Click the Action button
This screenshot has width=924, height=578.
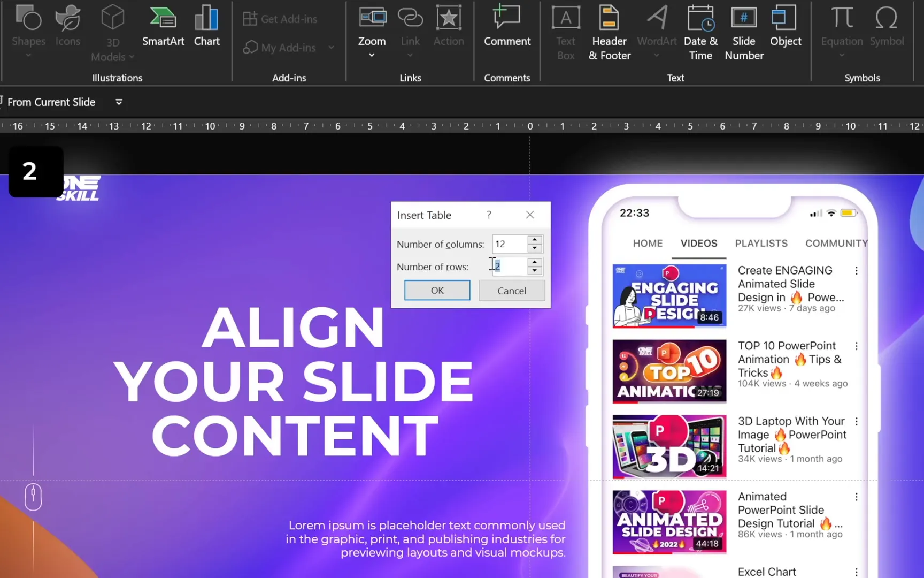tap(449, 26)
